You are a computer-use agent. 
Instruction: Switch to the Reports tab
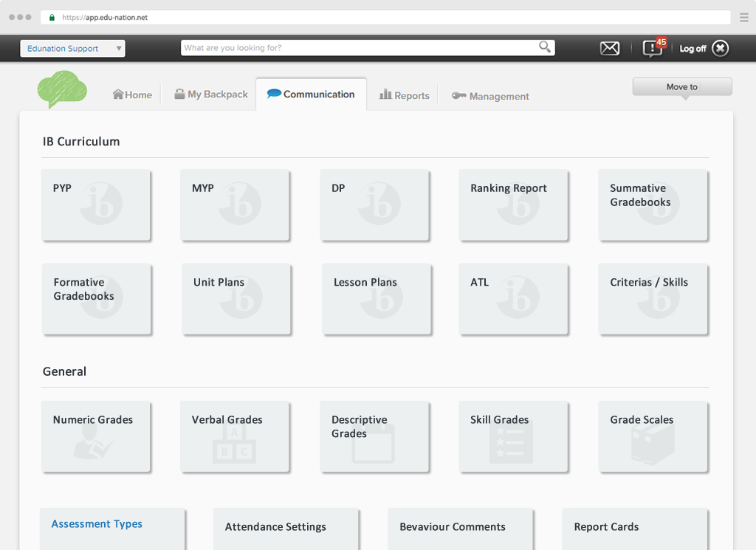(x=404, y=95)
